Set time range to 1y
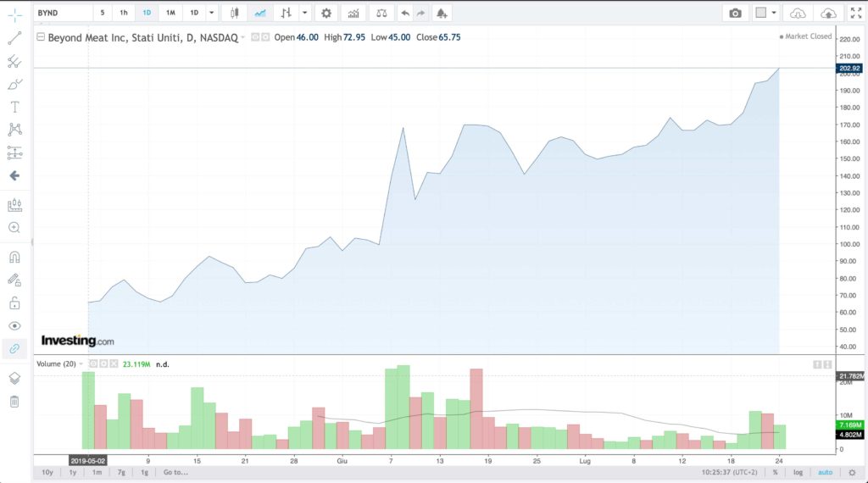Screen dimensions: 868x483 pyautogui.click(x=73, y=473)
